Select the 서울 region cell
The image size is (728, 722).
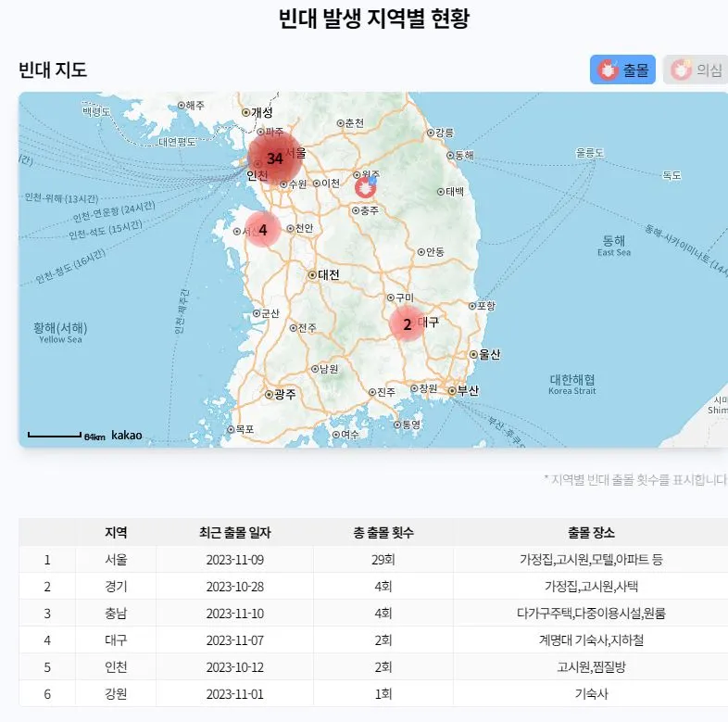pos(116,560)
